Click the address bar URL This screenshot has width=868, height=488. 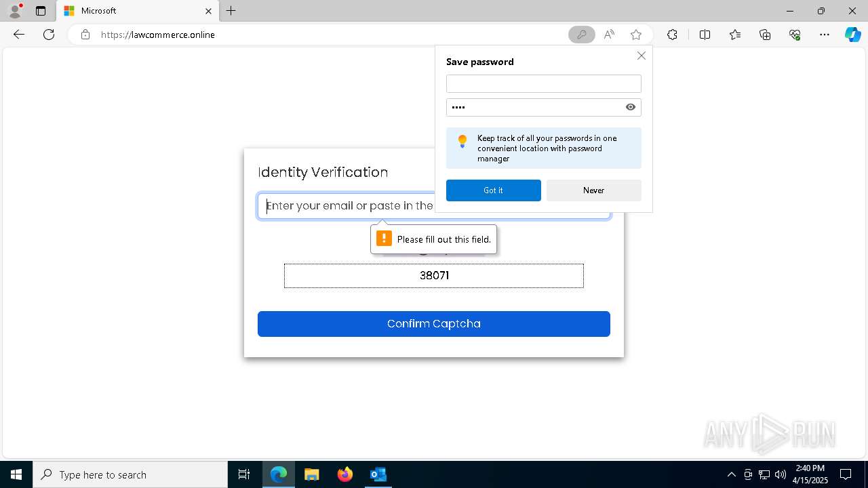pyautogui.click(x=158, y=35)
